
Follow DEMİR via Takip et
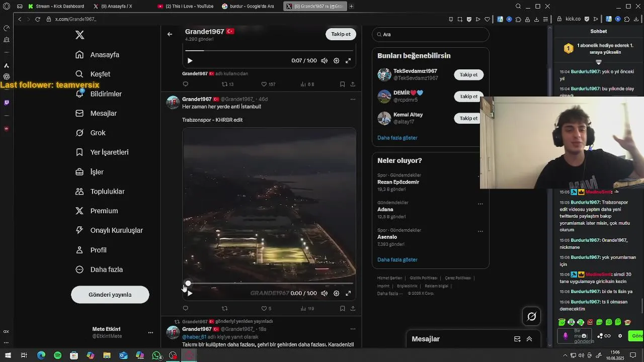point(468,97)
